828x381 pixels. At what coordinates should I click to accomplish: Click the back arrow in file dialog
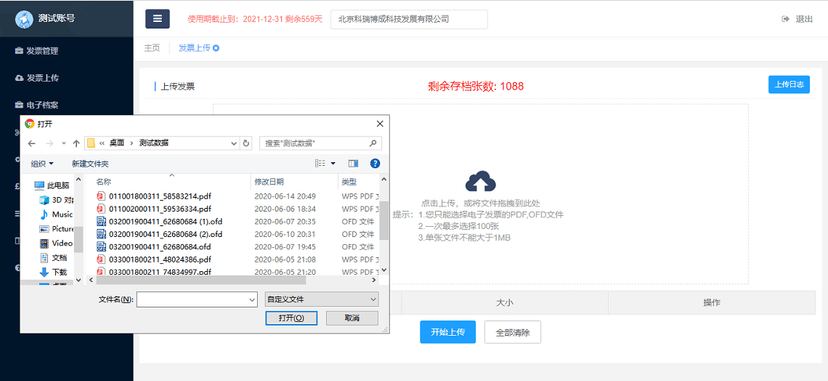(x=32, y=143)
